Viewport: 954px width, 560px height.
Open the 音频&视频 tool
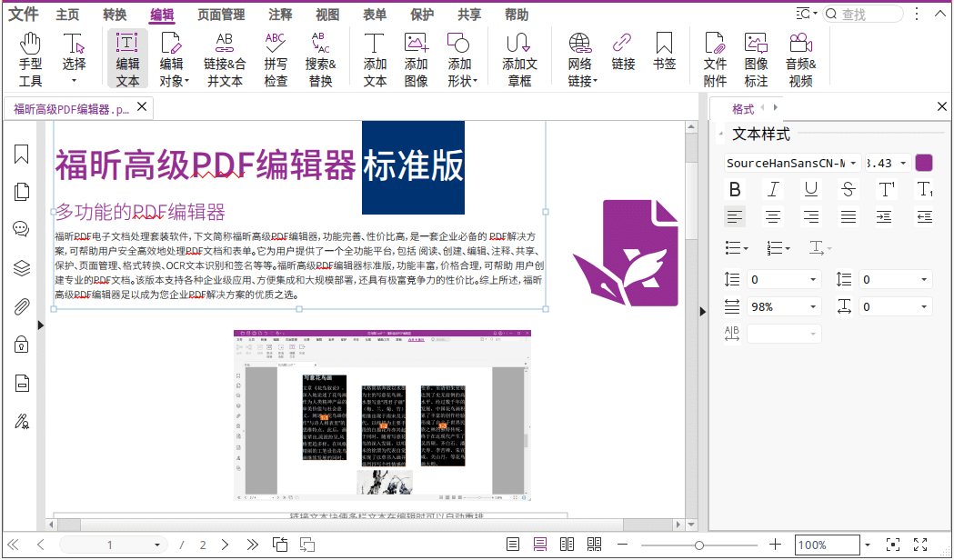(x=798, y=56)
